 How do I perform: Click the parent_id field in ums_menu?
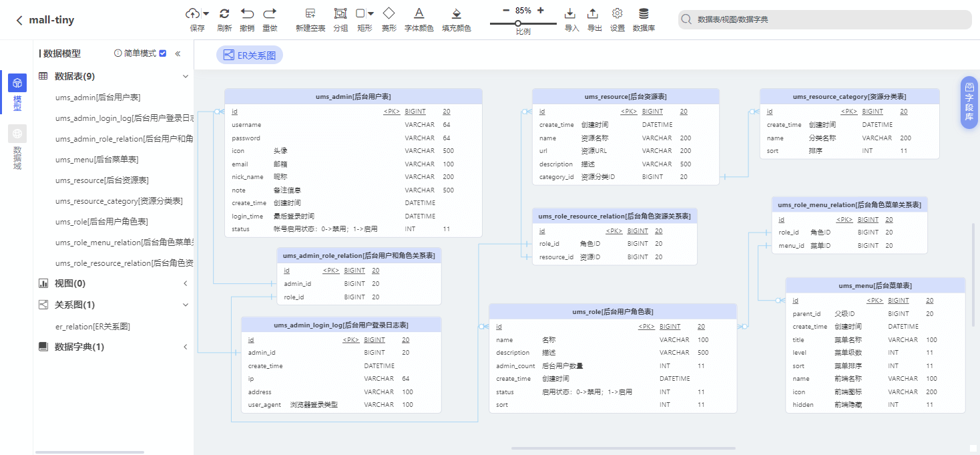coord(875,313)
